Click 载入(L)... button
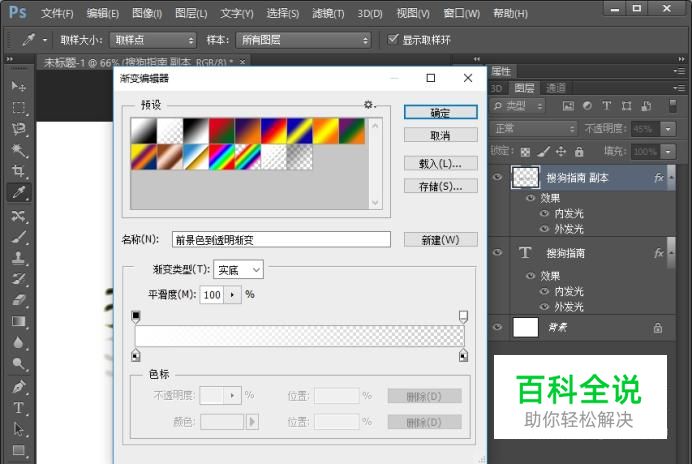692x464 pixels. tap(440, 163)
